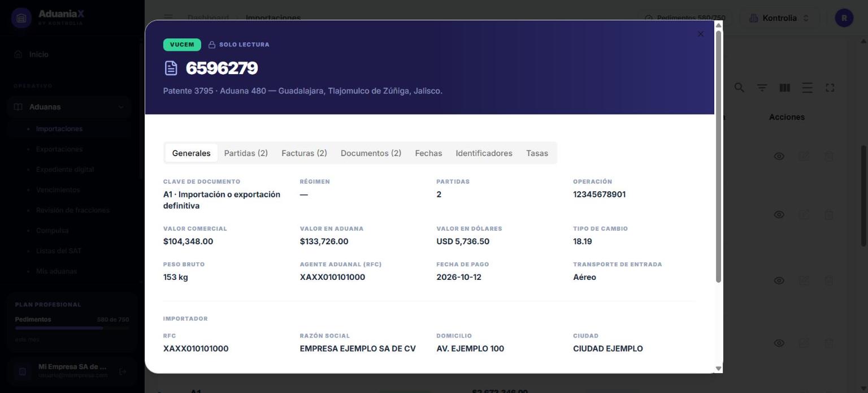The image size is (868, 393).
Task: Select the Generales tab
Action: (x=191, y=153)
